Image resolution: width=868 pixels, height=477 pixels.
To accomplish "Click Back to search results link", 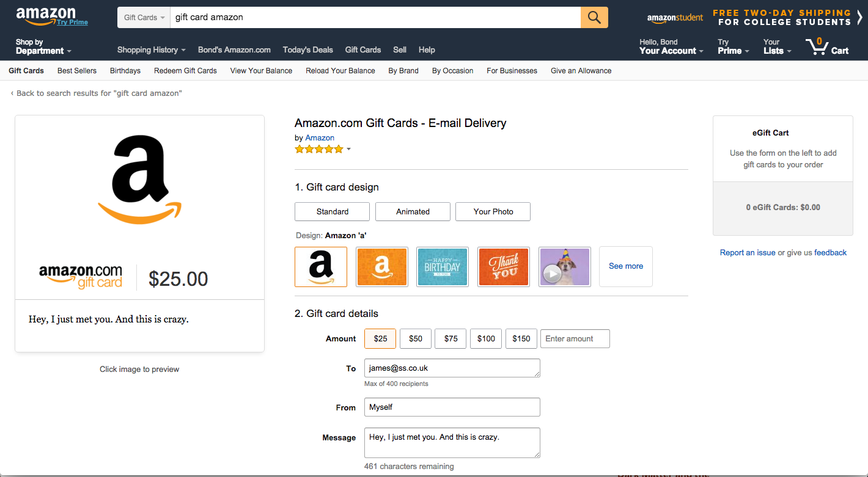I will pos(97,93).
